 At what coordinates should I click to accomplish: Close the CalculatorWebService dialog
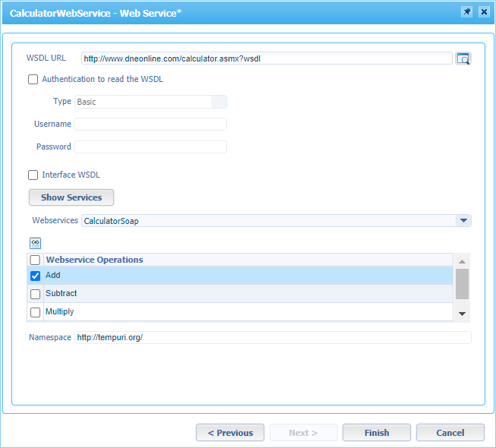click(483, 12)
